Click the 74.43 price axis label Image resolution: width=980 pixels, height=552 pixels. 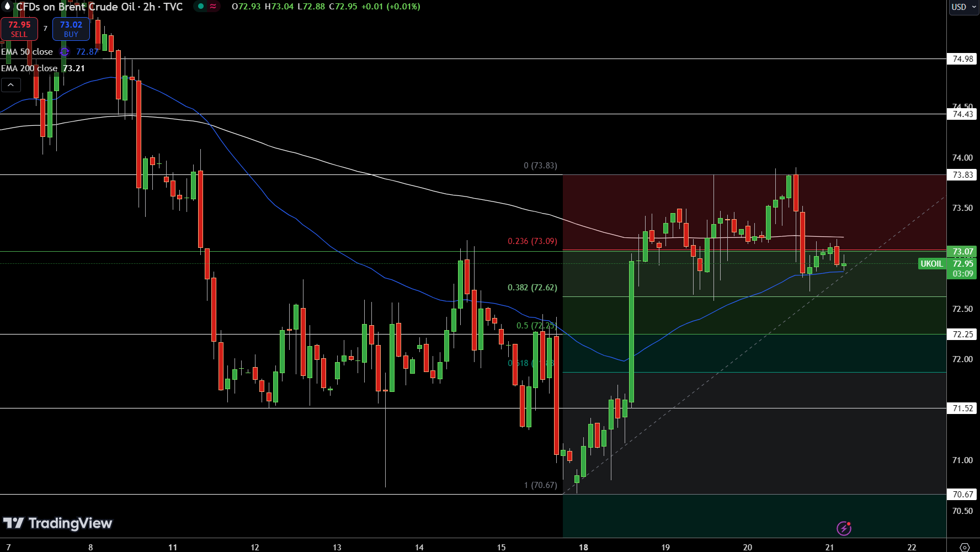(963, 114)
